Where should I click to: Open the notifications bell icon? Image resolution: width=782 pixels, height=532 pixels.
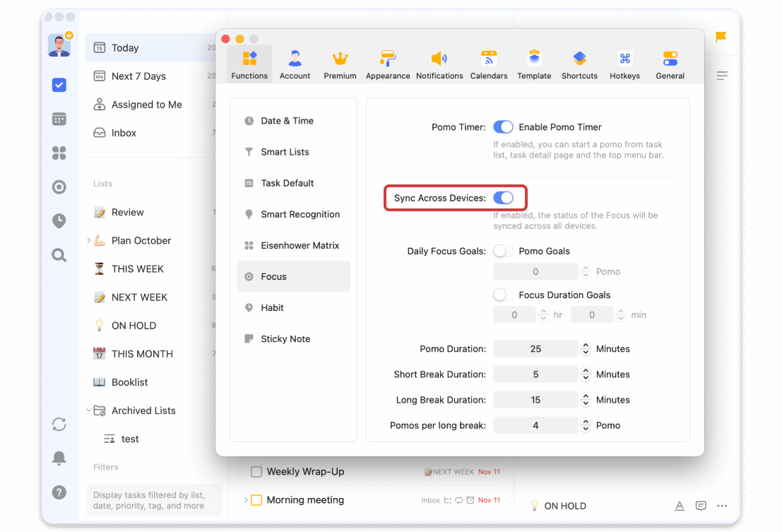(x=59, y=458)
